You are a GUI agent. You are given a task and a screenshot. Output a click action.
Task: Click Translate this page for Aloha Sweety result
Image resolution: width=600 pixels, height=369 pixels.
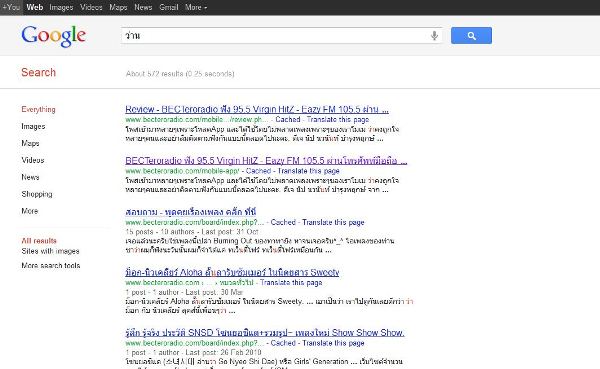click(291, 282)
